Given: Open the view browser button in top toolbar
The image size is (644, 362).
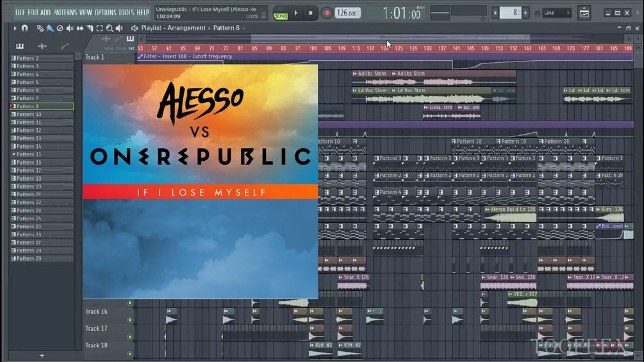Looking at the screenshot, I should tap(584, 13).
